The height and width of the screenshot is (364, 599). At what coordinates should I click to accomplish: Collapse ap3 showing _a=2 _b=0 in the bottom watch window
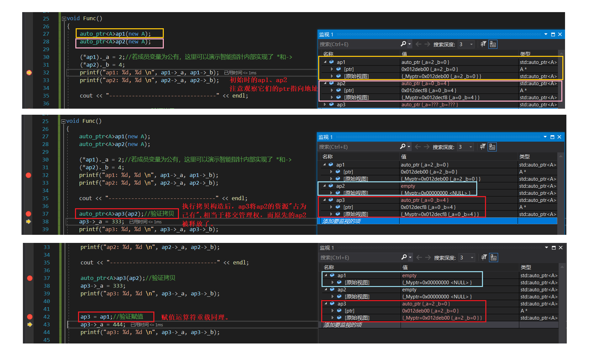(326, 303)
